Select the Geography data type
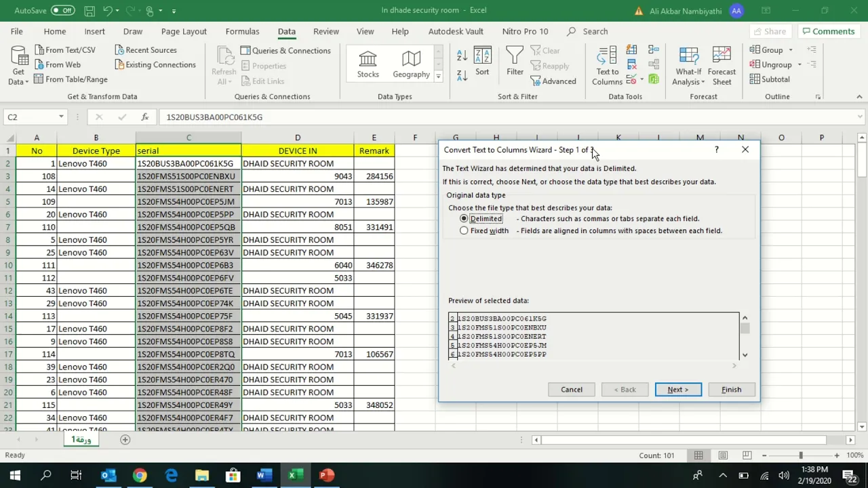 click(x=411, y=64)
